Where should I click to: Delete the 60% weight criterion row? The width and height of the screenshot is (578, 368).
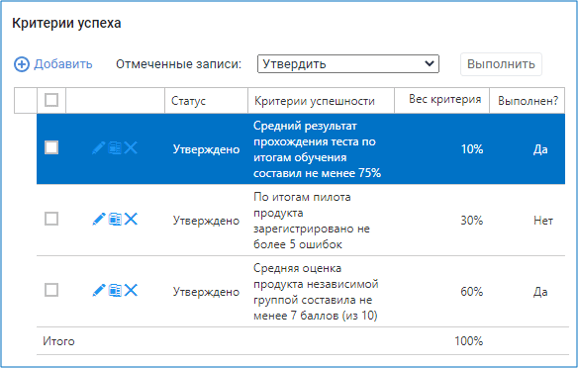[x=131, y=291]
